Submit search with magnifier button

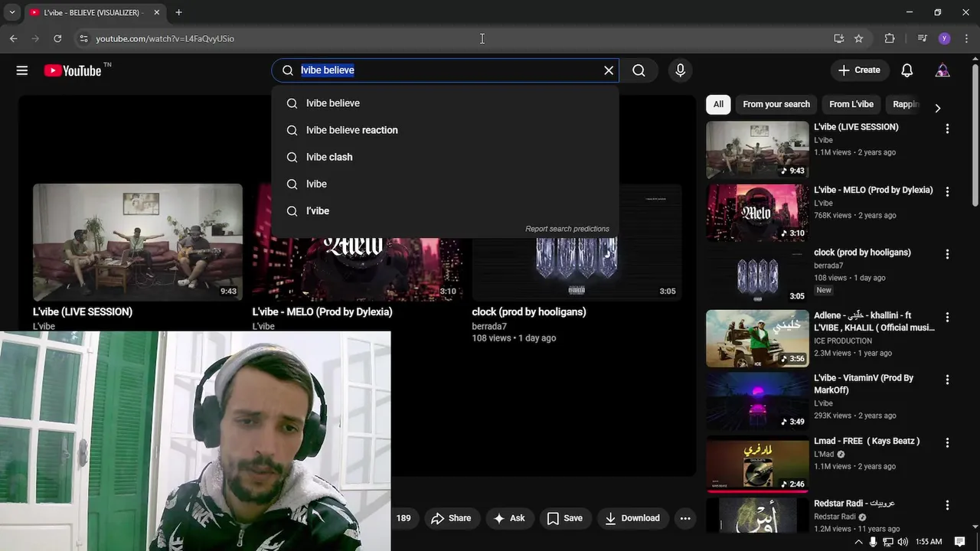[x=639, y=70]
